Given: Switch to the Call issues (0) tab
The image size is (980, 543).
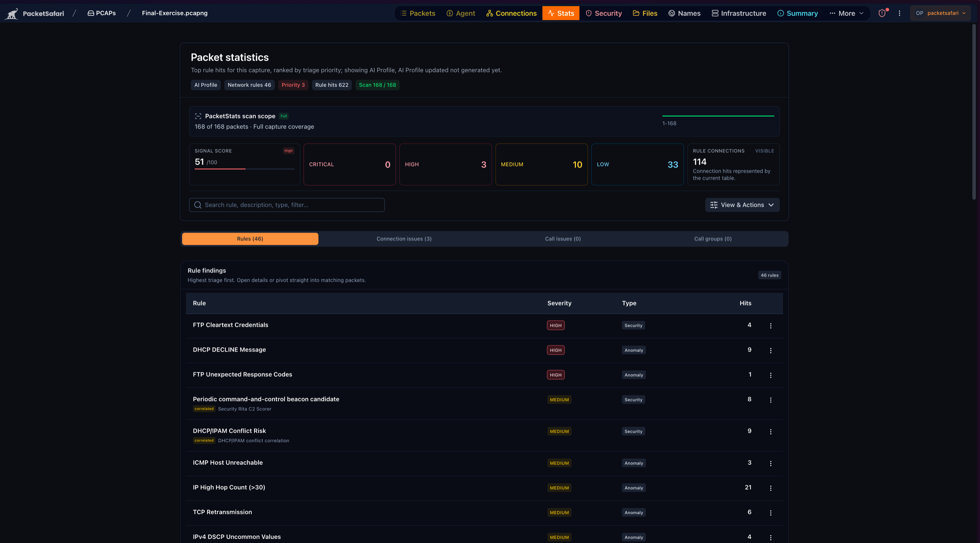Looking at the screenshot, I should click(x=563, y=239).
